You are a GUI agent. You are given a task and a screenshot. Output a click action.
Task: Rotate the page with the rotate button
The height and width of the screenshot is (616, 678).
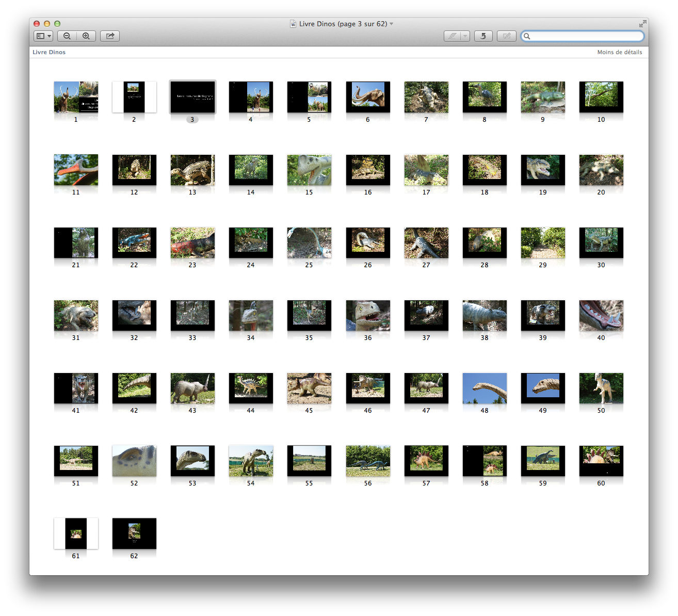point(483,36)
